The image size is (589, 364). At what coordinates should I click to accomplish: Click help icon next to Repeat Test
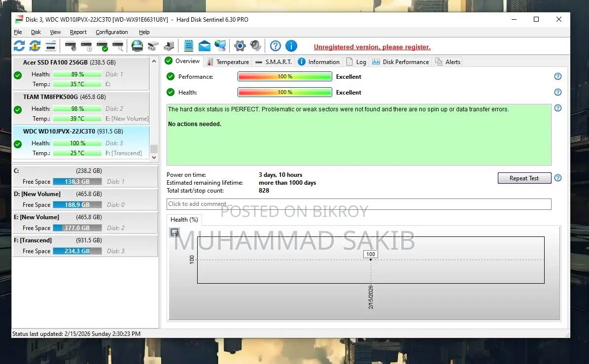point(558,178)
